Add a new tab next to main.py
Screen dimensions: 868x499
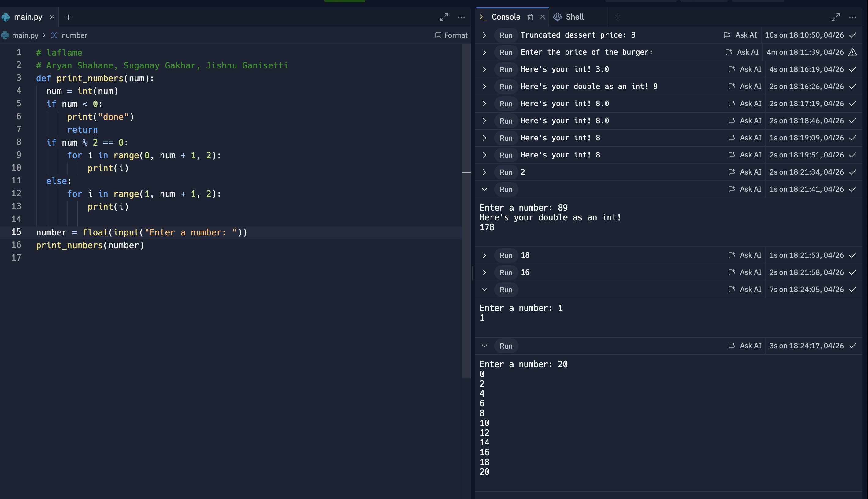pyautogui.click(x=69, y=17)
